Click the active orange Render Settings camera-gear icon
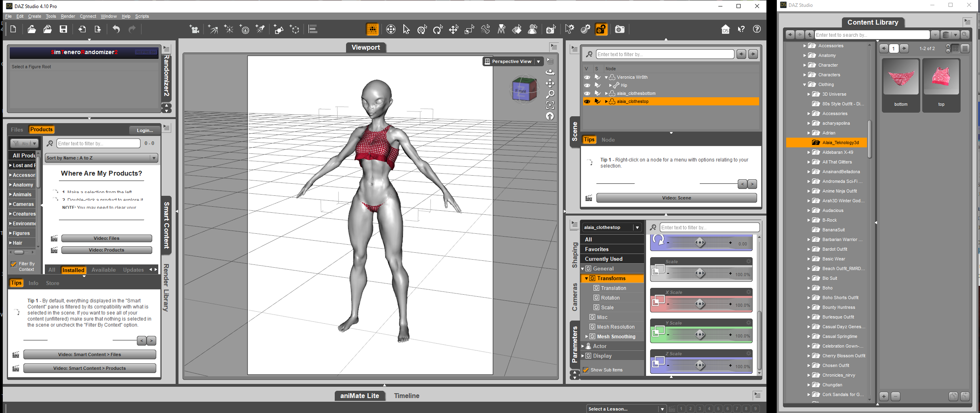Image resolution: width=980 pixels, height=413 pixels. coord(601,29)
